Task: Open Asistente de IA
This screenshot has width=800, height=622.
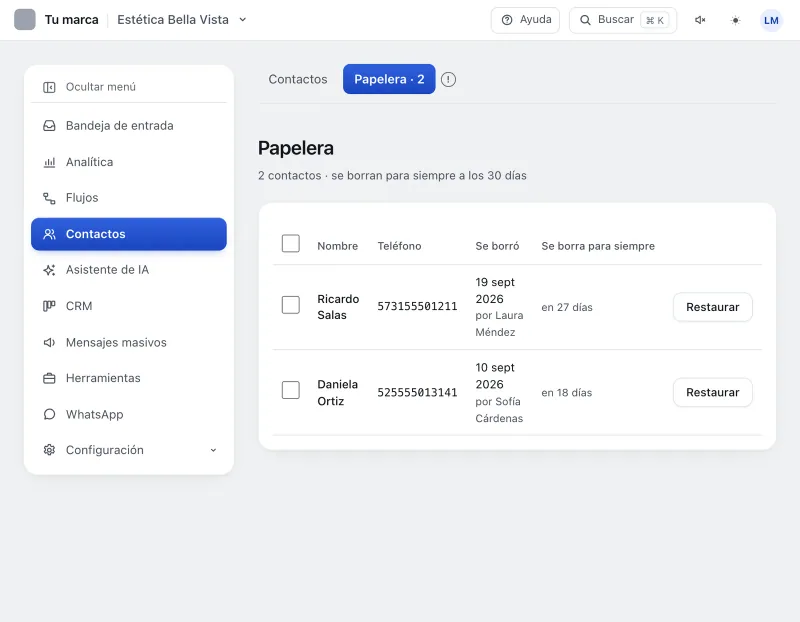Action: pyautogui.click(x=129, y=270)
